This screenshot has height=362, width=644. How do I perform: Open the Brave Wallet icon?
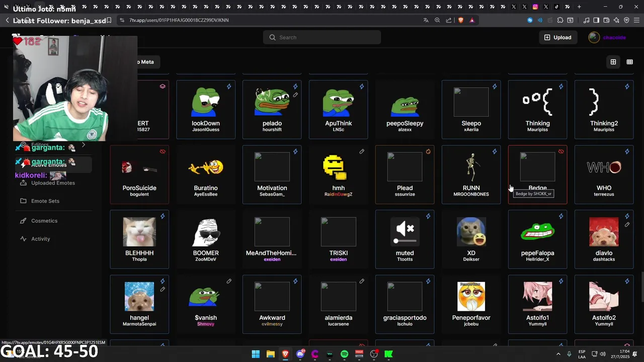tap(606, 20)
